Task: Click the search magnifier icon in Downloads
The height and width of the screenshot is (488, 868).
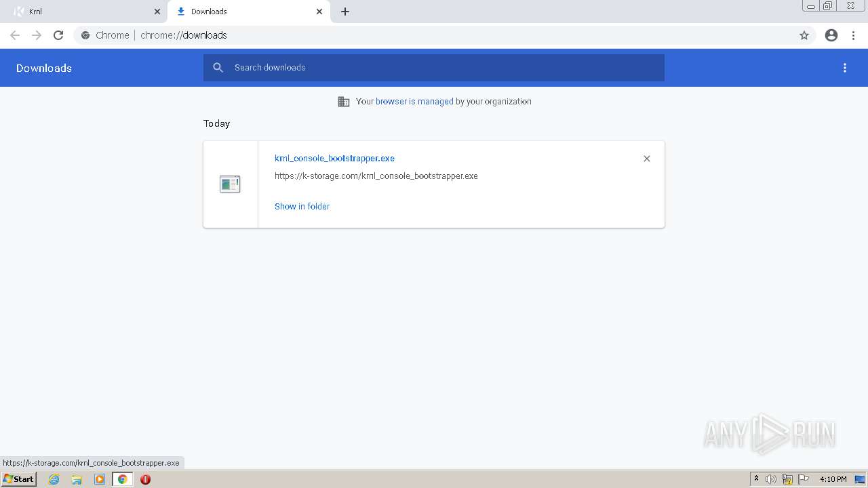Action: pos(218,68)
